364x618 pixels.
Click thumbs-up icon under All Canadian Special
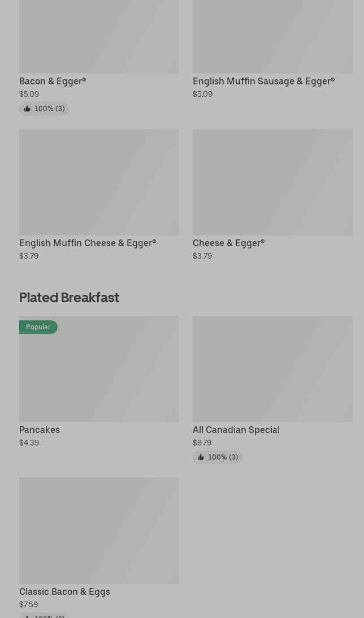tap(201, 457)
